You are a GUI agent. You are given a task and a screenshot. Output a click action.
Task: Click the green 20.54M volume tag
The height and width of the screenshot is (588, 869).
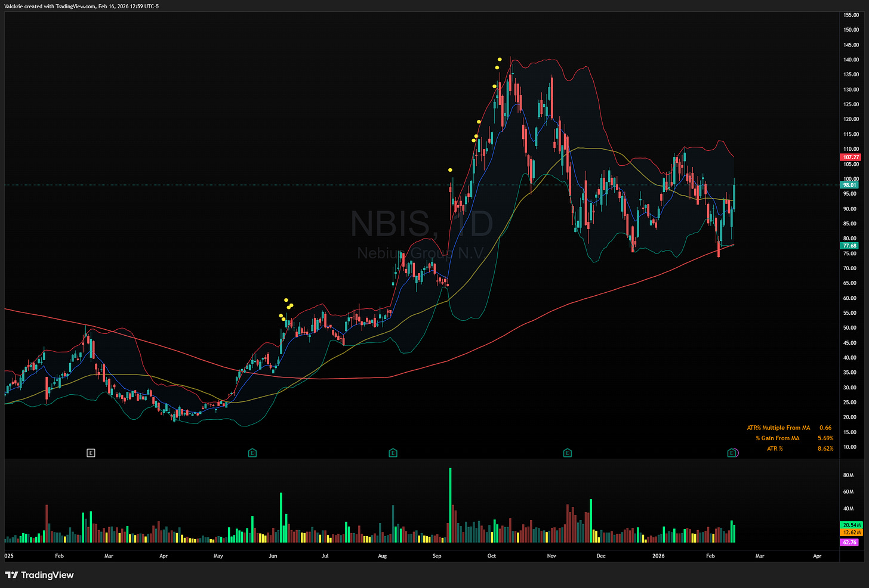851,525
